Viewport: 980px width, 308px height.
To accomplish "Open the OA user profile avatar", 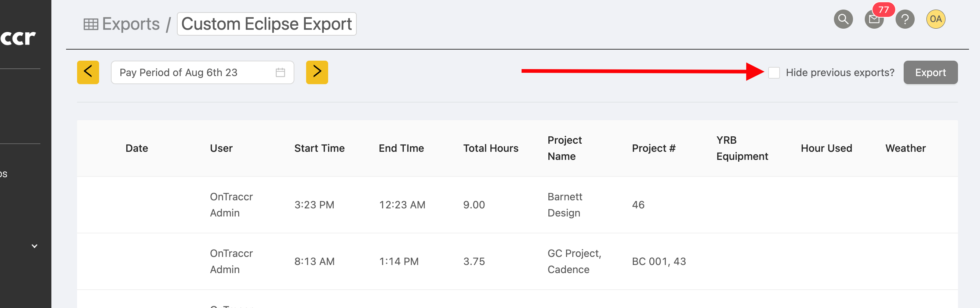I will point(936,19).
